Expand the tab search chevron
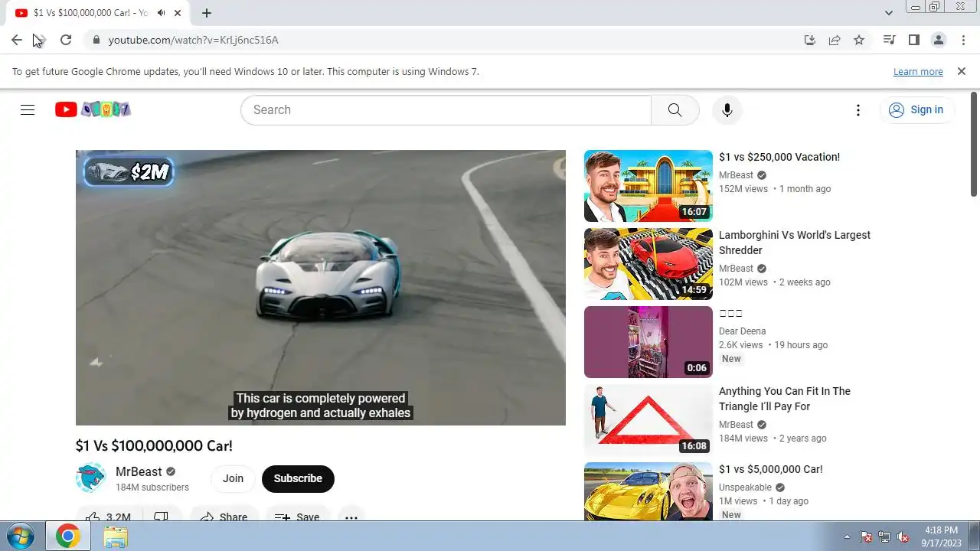This screenshot has height=551, width=980. 888,13
